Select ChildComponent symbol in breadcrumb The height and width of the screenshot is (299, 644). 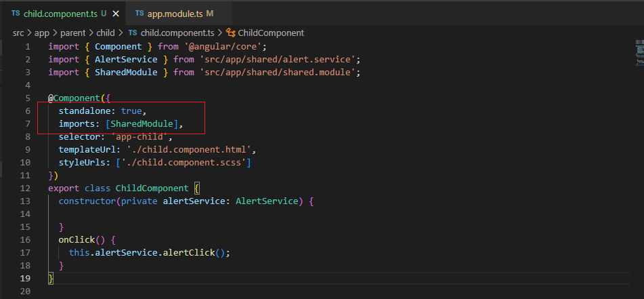click(271, 33)
